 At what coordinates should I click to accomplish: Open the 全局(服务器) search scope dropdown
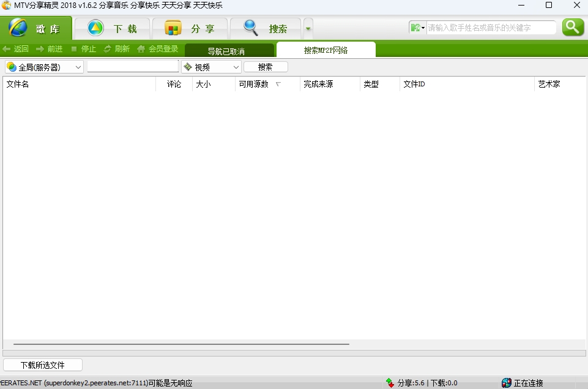click(44, 67)
